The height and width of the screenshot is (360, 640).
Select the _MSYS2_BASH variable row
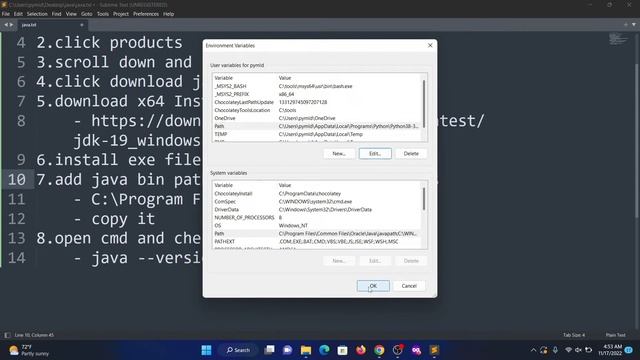[317, 86]
